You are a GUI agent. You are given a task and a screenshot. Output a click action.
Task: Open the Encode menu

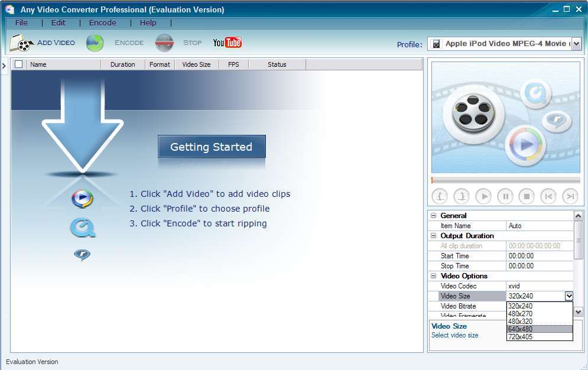(102, 22)
